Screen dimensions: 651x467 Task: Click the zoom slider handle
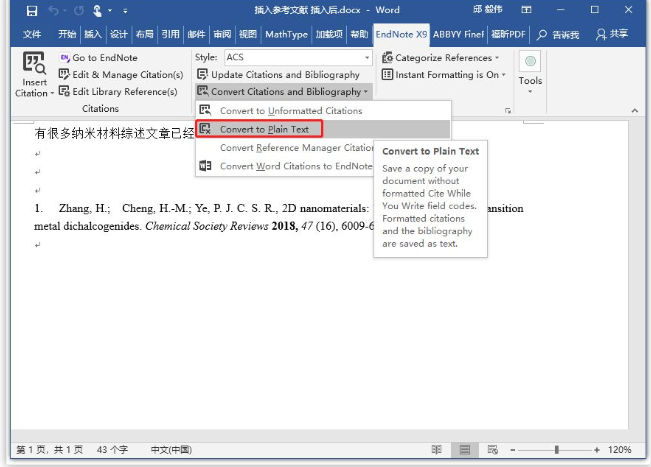click(x=556, y=450)
